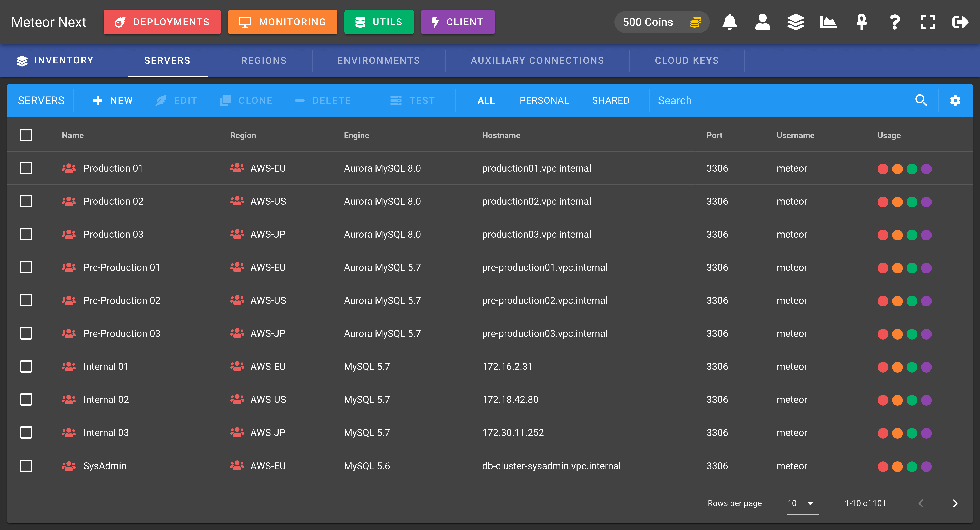Viewport: 980px width, 530px height.
Task: Click the region icon in the Pre-Production 03 row
Action: (237, 333)
